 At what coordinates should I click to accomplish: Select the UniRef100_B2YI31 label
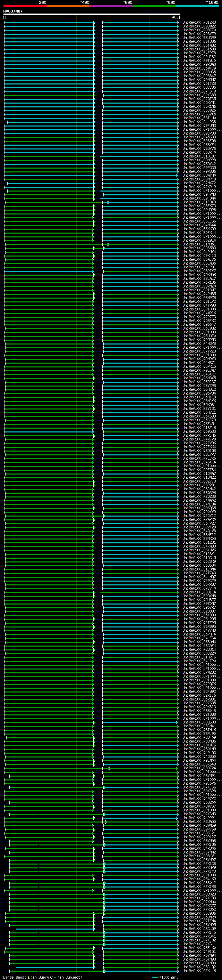199,408
